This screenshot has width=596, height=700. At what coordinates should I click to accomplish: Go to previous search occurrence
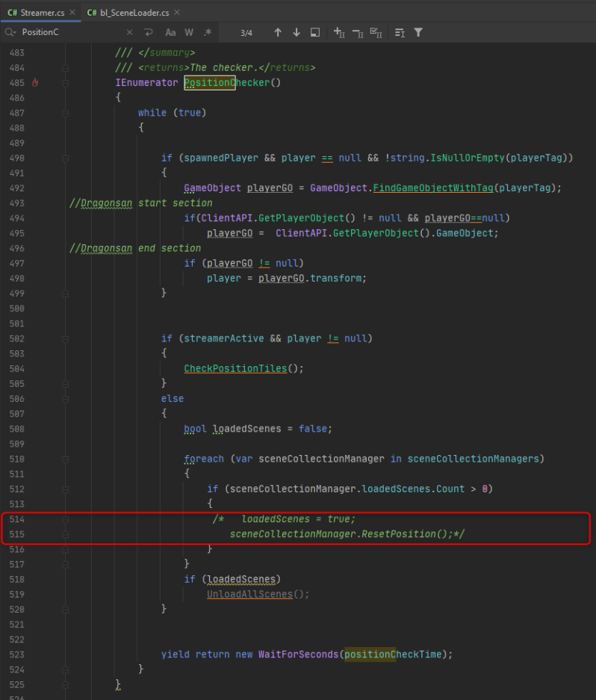tap(278, 33)
